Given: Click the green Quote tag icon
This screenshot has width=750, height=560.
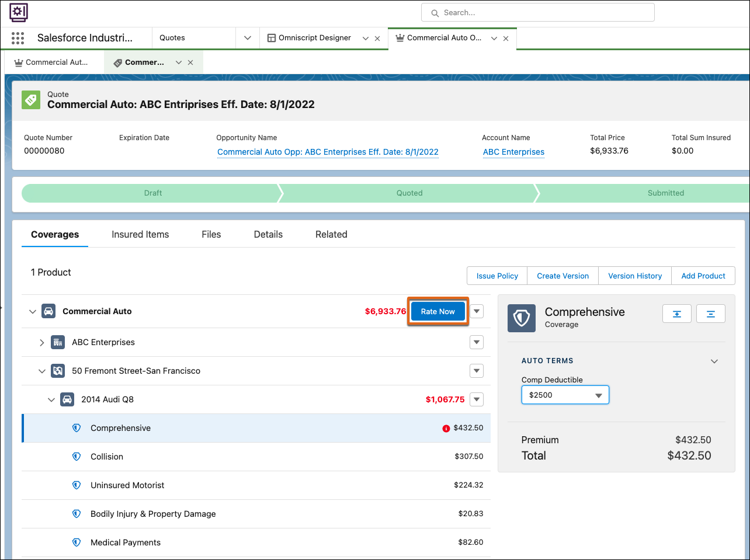Looking at the screenshot, I should (x=31, y=100).
